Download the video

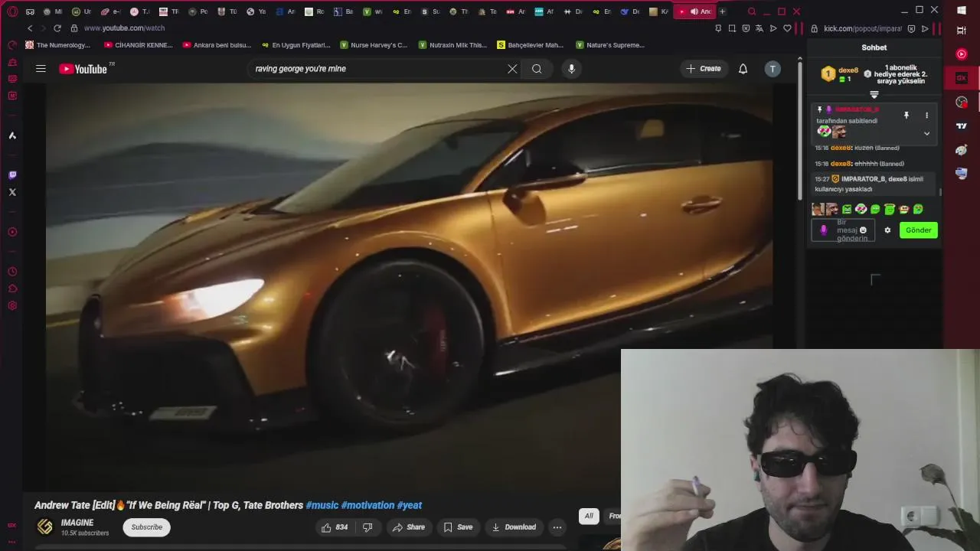pos(514,527)
